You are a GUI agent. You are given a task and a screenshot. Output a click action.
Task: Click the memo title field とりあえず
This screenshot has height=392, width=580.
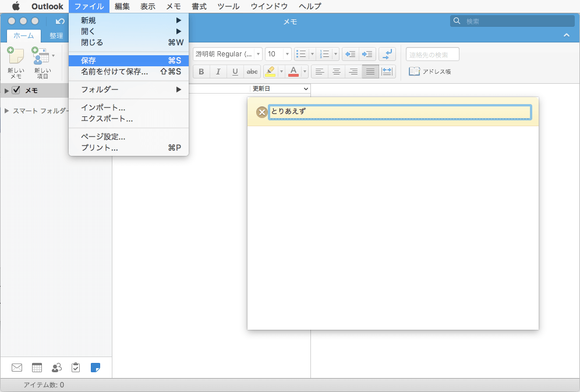click(x=400, y=112)
